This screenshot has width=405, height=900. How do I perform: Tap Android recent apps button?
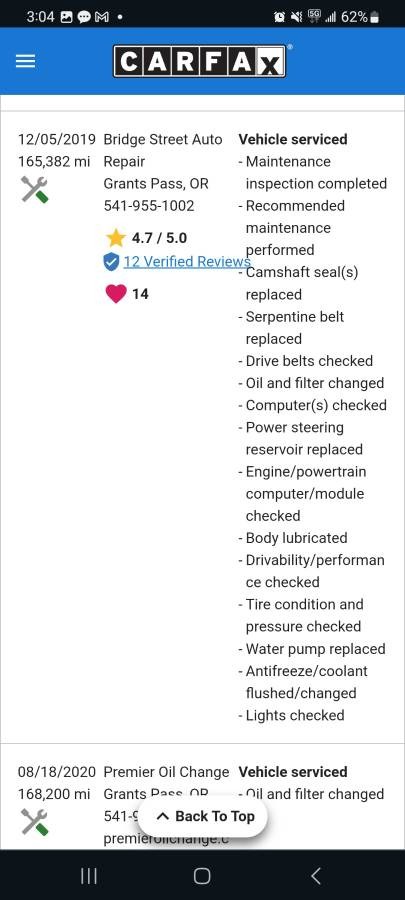coord(88,875)
